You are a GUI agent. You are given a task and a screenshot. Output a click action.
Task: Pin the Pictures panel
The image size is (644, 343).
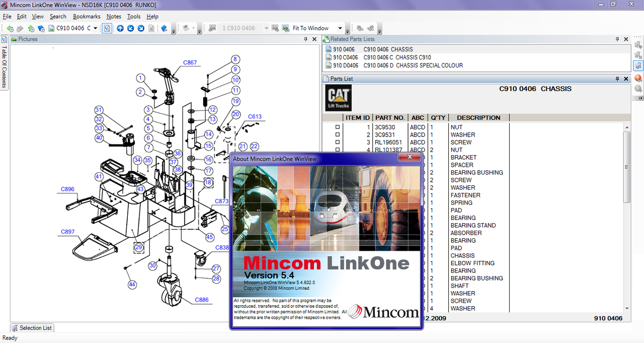click(x=306, y=39)
